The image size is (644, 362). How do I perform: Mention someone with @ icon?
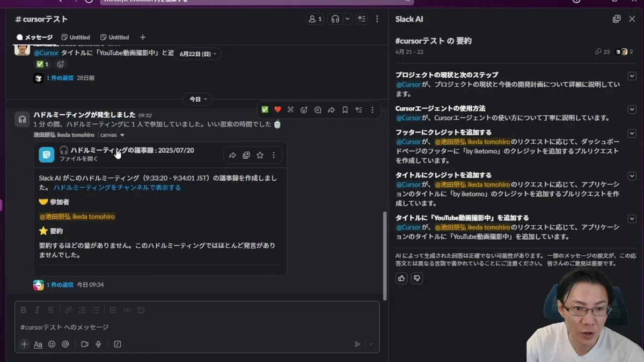[65, 344]
